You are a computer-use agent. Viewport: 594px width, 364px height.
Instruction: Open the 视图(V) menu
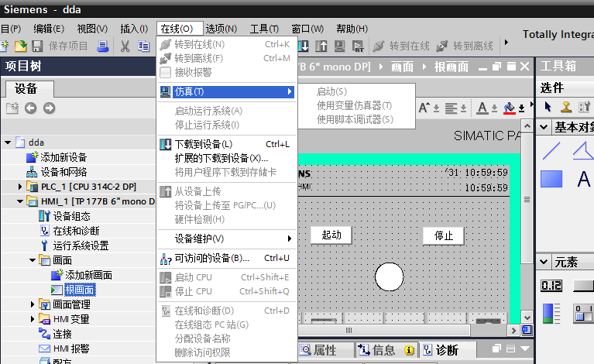tap(92, 29)
